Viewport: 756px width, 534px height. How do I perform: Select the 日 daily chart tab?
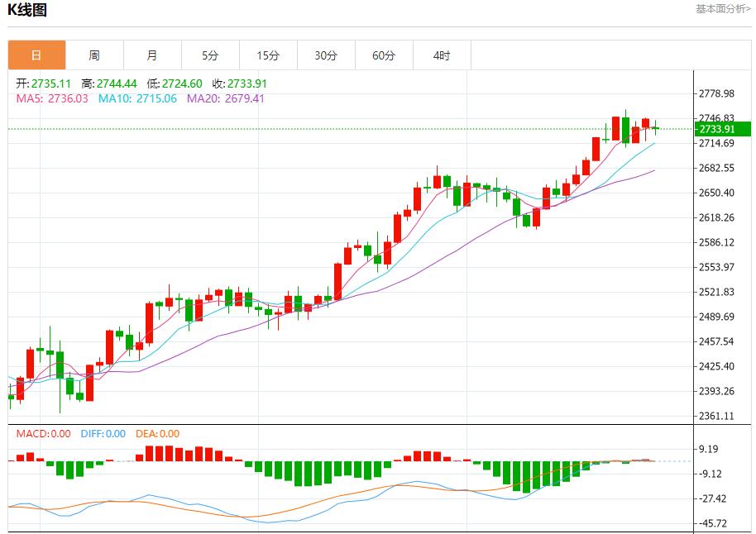click(36, 55)
